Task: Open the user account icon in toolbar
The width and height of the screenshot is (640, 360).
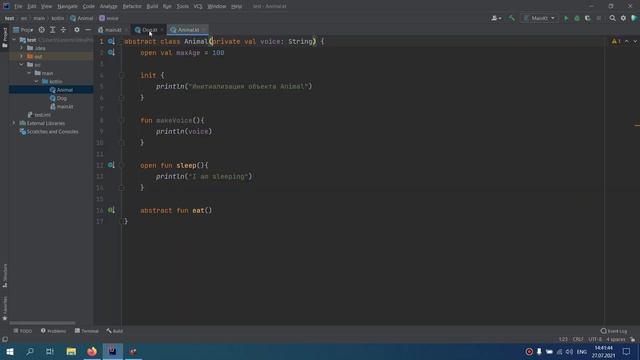Action: coord(496,18)
